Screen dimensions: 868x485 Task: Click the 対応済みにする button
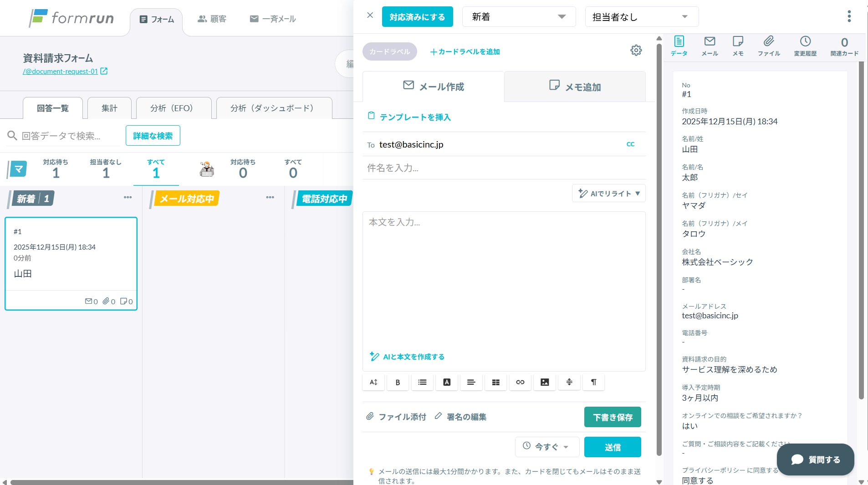417,16
